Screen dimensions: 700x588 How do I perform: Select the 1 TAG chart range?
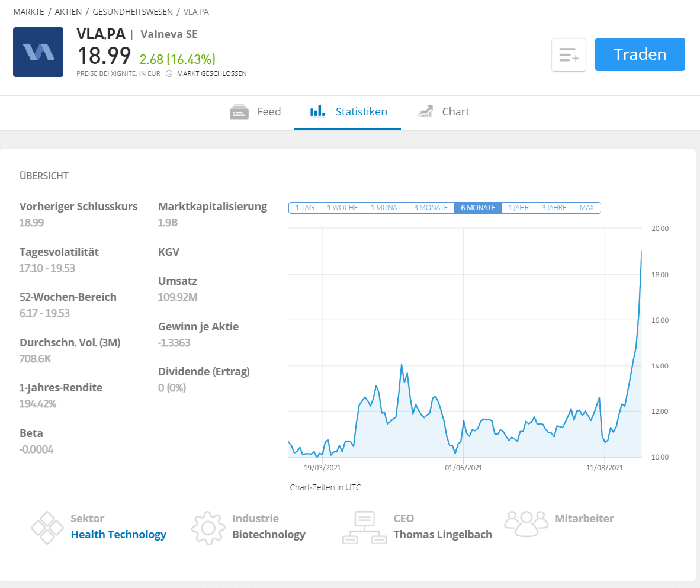[305, 208]
